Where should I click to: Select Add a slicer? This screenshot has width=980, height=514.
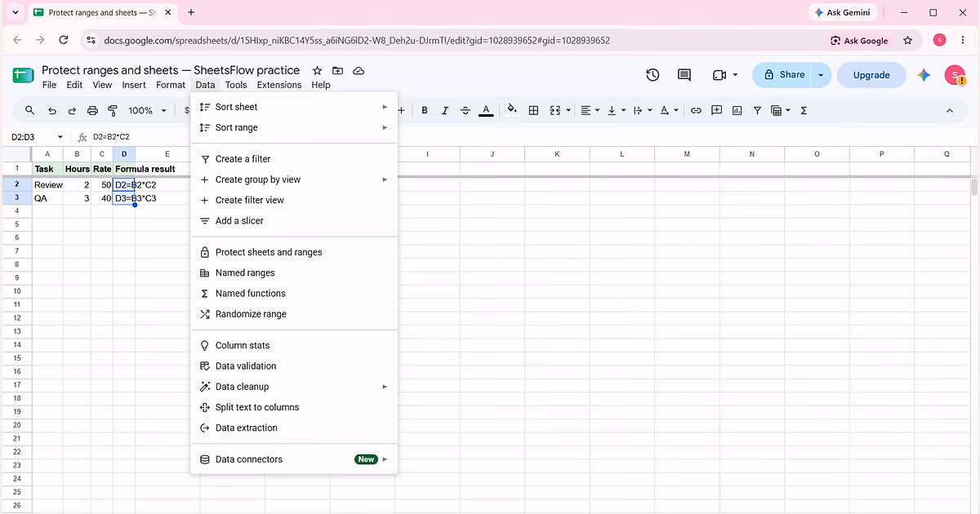[294, 221]
